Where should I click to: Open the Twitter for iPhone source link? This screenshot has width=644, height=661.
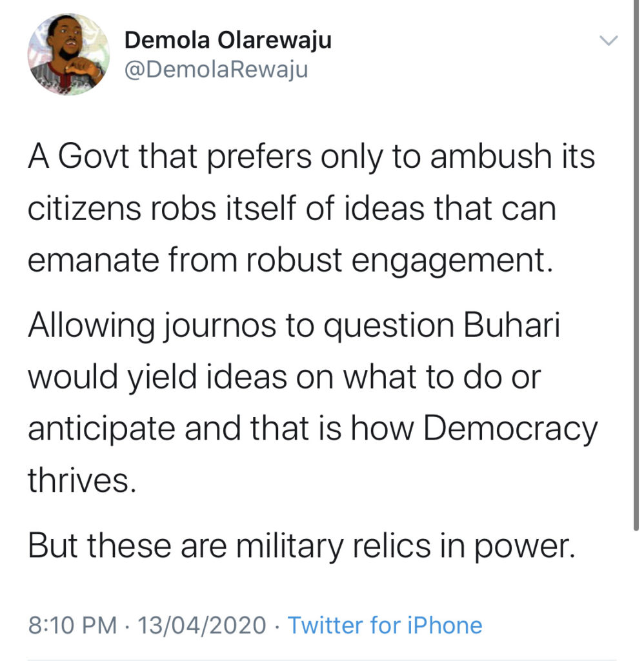(385, 625)
